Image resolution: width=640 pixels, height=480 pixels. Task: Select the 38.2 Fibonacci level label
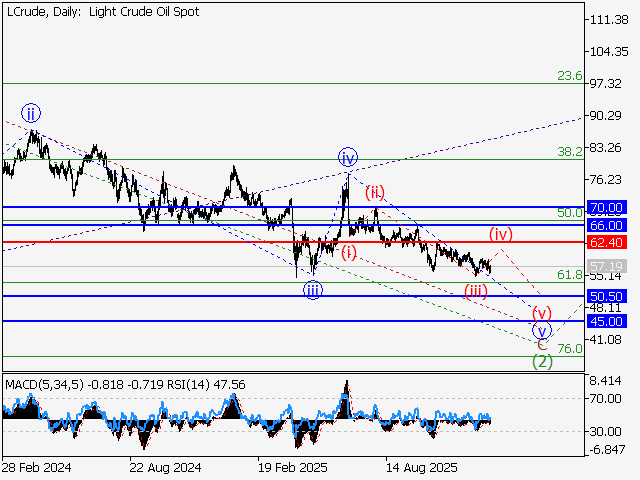(x=569, y=152)
